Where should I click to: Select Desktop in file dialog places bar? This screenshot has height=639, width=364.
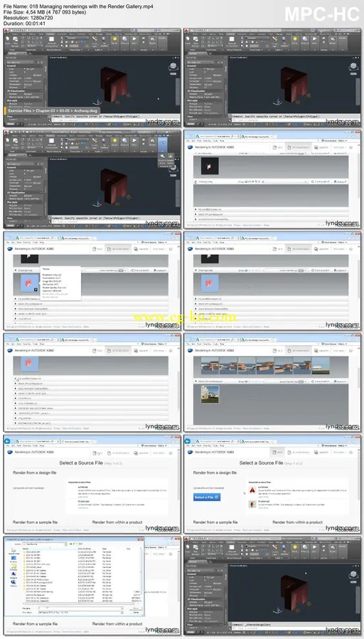13,559
